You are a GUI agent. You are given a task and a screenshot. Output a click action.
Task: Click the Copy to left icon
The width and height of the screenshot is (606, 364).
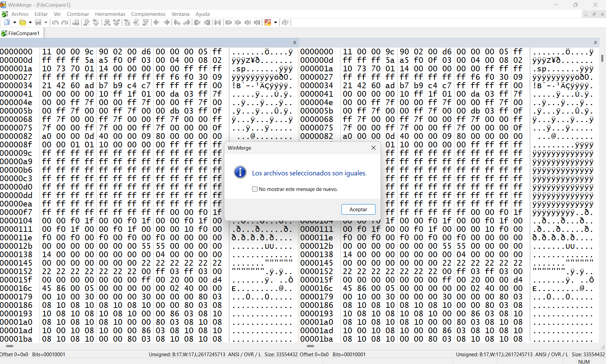coord(166,22)
